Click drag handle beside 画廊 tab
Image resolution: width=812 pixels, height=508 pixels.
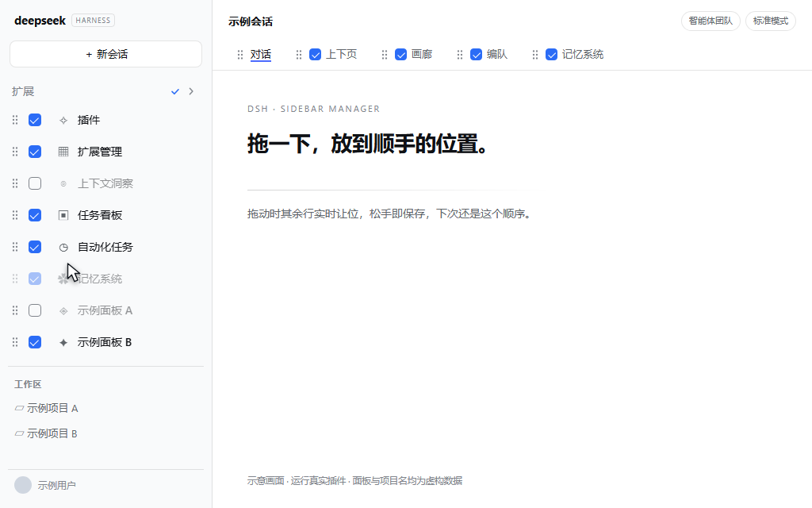pos(385,55)
